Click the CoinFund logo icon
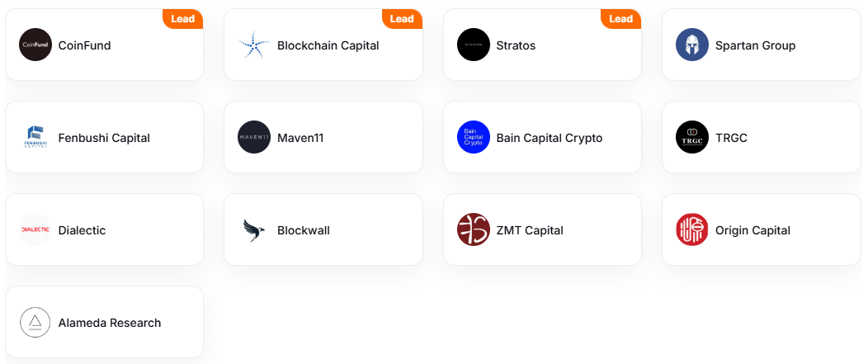Image resolution: width=868 pixels, height=364 pixels. (x=35, y=45)
